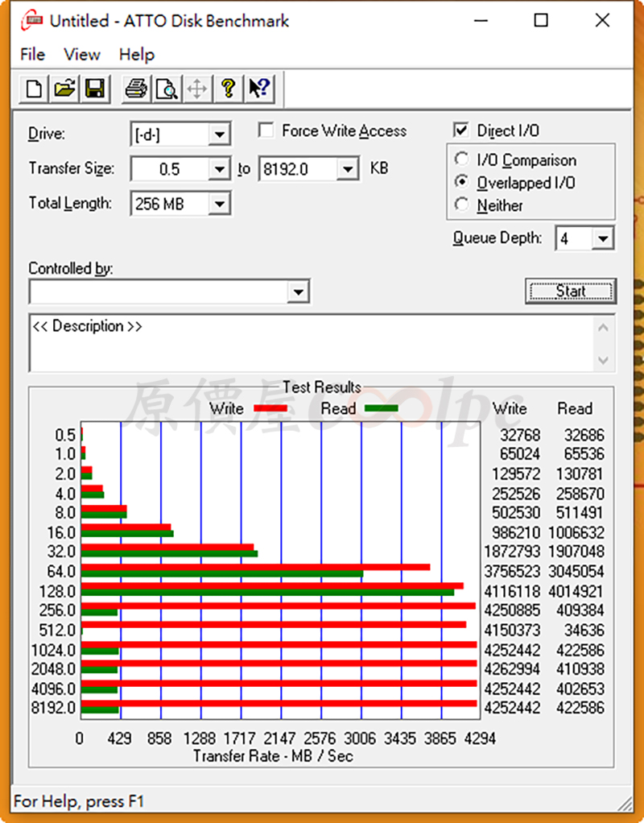Click the window resize grip corner
Image resolution: width=644 pixels, height=823 pixels.
pyautogui.click(x=625, y=803)
